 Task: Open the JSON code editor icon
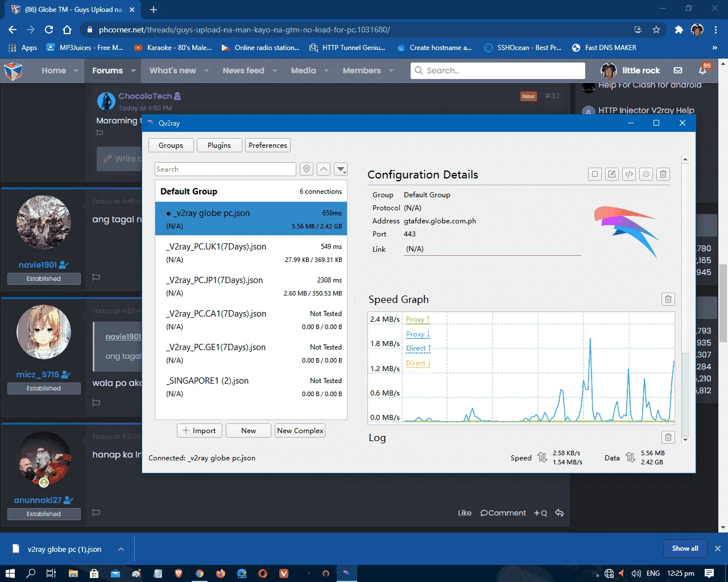pos(629,174)
